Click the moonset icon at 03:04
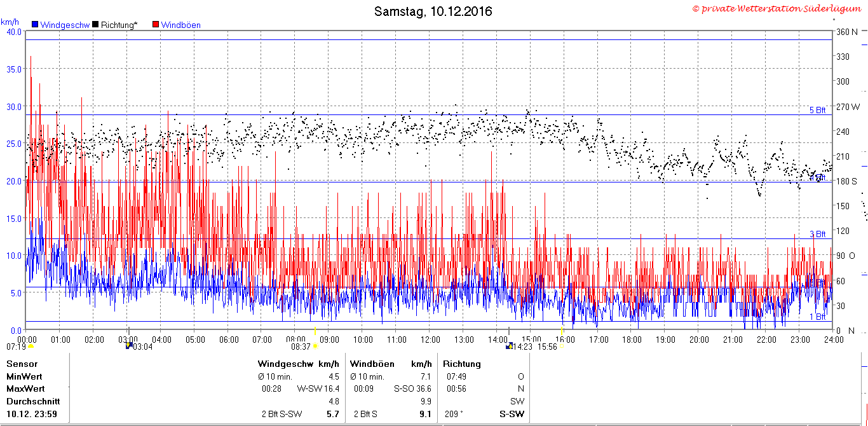Screen dimensions: 868x426 coord(130,346)
